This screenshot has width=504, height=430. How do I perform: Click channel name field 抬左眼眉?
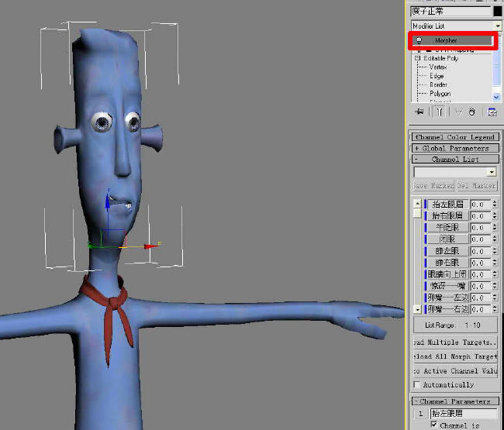coord(464,413)
